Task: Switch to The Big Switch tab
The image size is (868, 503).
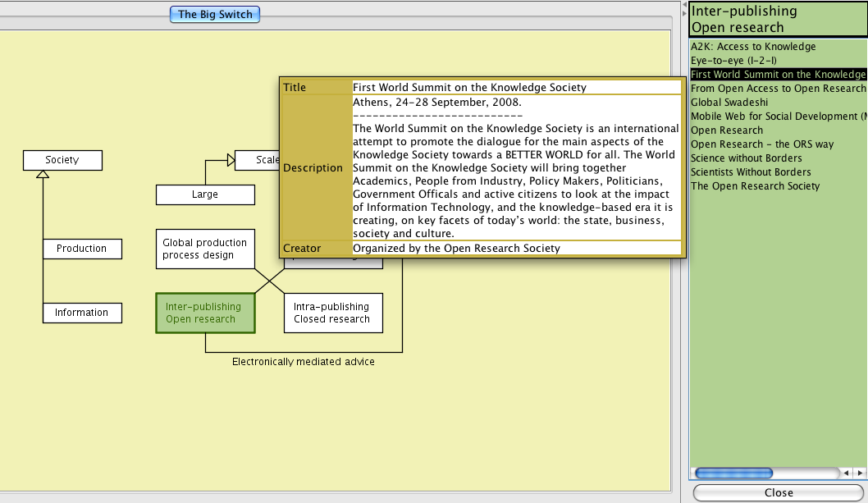Action: [215, 14]
